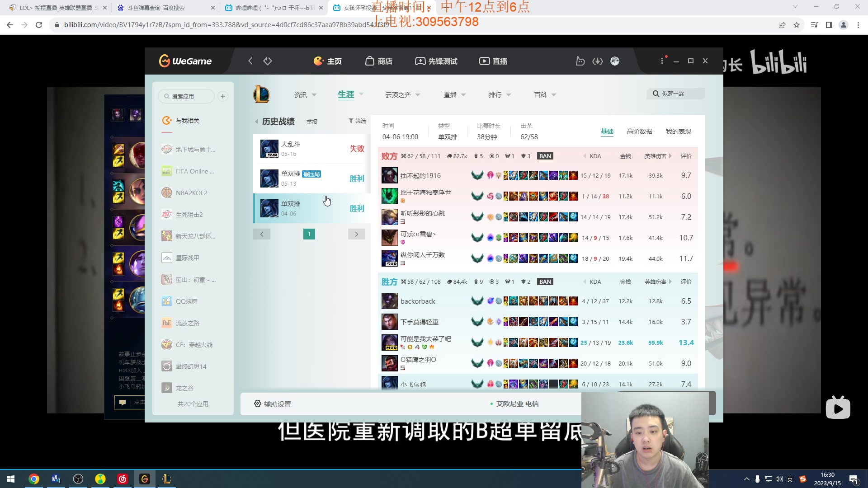Select the 最终幻想14 sidebar icon
The image size is (868, 488).
(x=167, y=366)
